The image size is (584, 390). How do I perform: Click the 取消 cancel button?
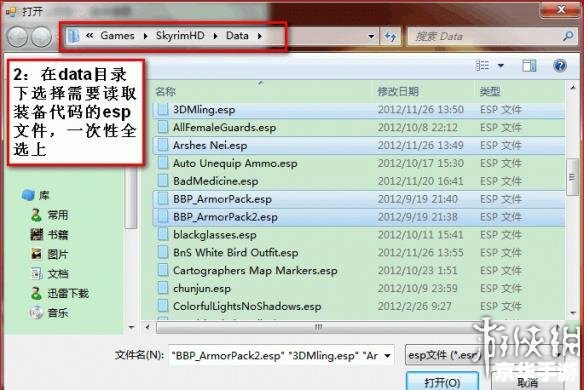[x=528, y=382]
